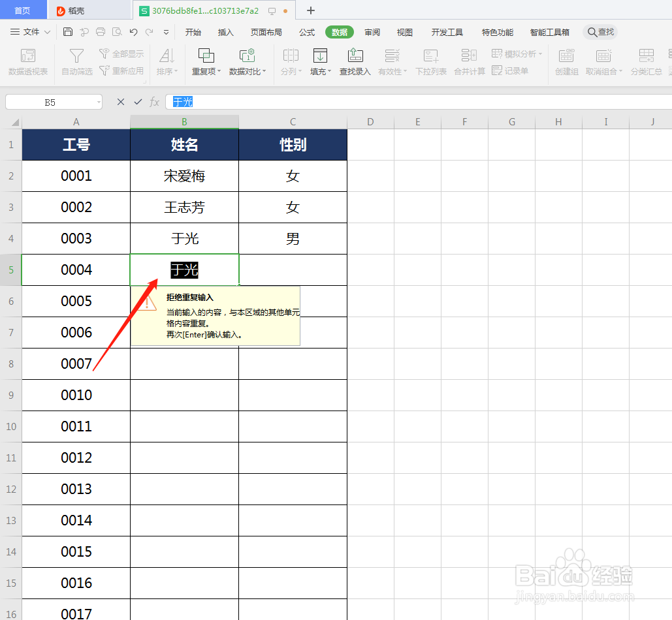
Task: Open the 数据透视表 pivot table tool
Action: tap(28, 62)
